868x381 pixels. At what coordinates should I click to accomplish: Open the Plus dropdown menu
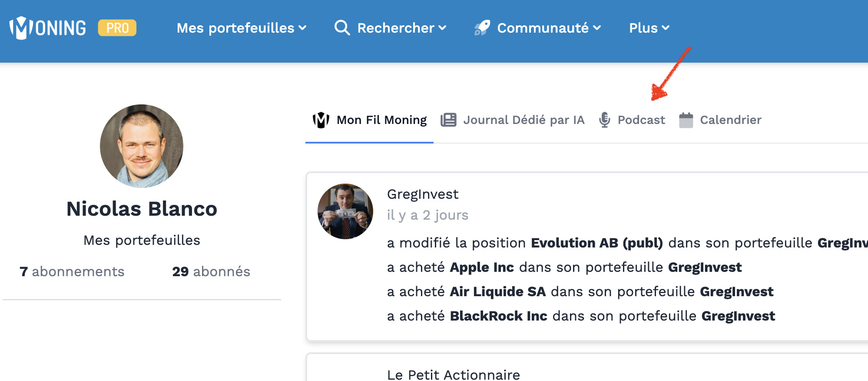(x=649, y=28)
